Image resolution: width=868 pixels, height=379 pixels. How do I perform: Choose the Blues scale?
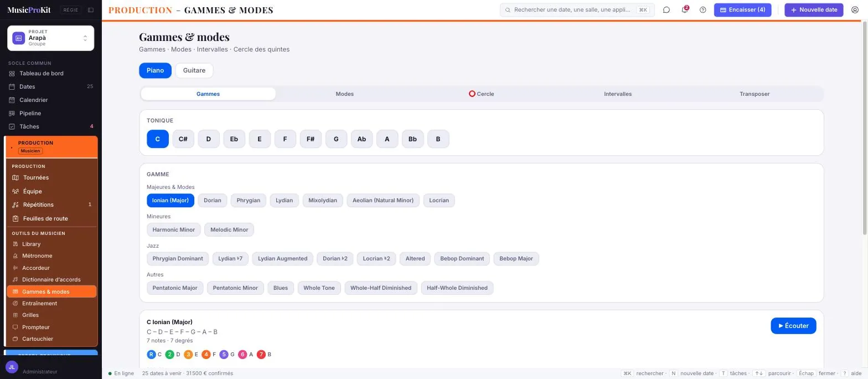point(281,288)
